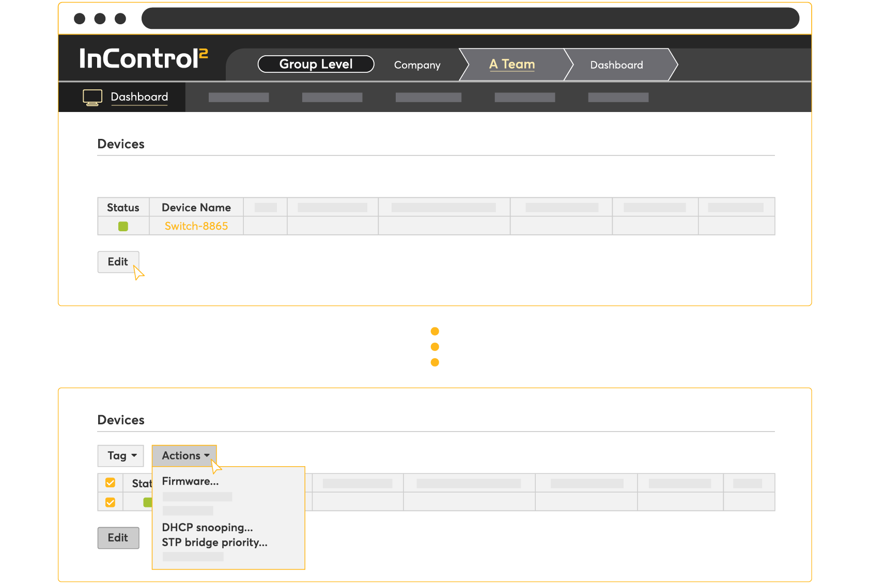
Task: Select Firmware from the Actions menu
Action: pos(190,481)
